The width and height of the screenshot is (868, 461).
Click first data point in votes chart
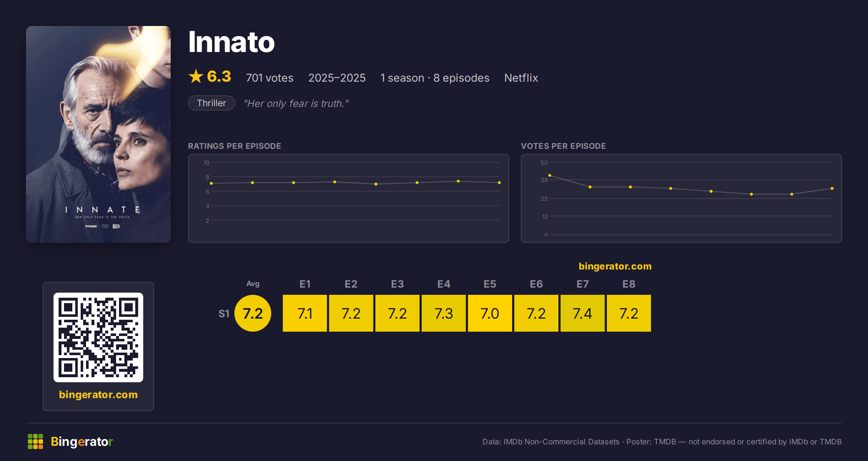click(x=550, y=175)
